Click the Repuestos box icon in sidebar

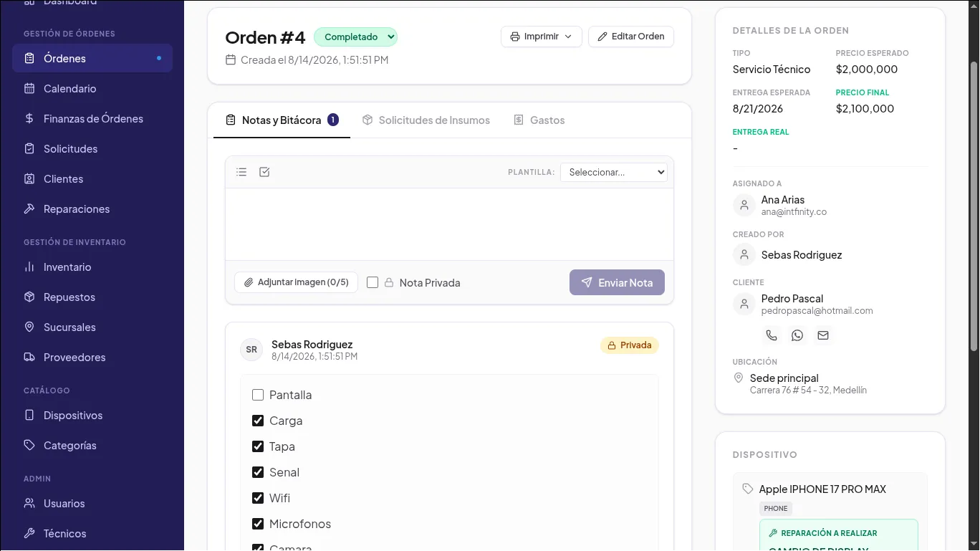coord(29,297)
